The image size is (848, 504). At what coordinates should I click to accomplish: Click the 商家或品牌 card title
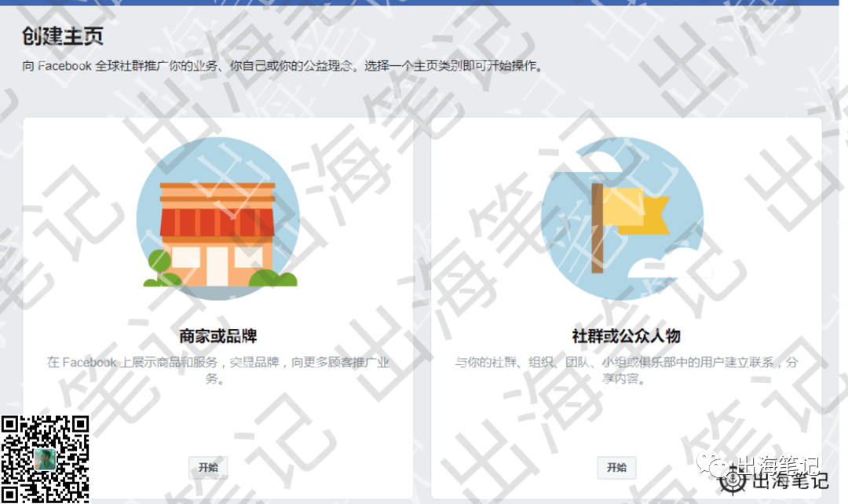tap(218, 336)
